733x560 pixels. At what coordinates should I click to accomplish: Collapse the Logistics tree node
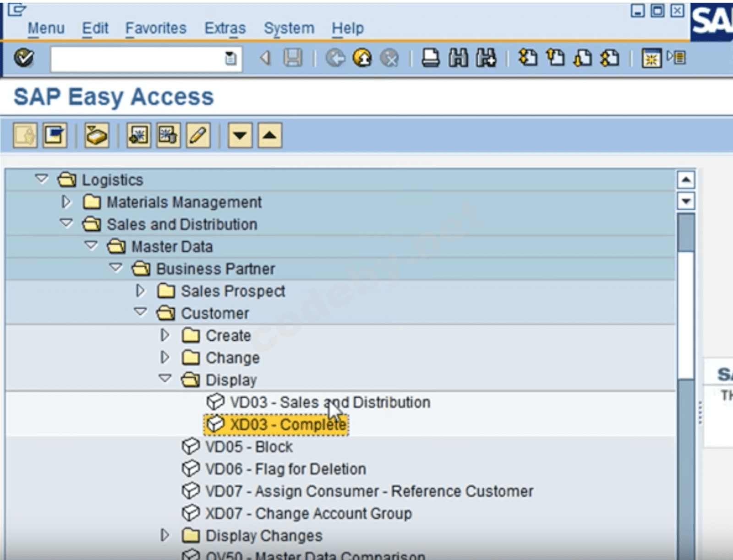[x=41, y=179]
